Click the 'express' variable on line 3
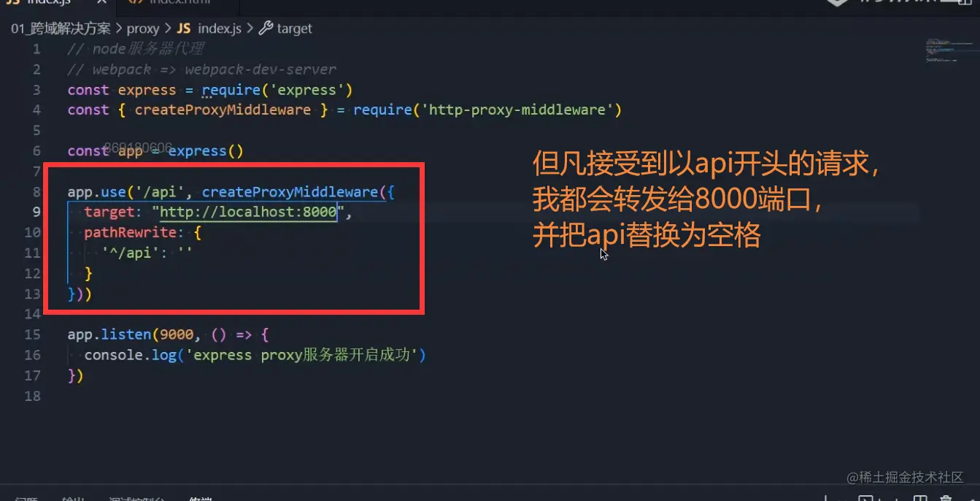Screen dimensions: 980x501 (x=147, y=90)
